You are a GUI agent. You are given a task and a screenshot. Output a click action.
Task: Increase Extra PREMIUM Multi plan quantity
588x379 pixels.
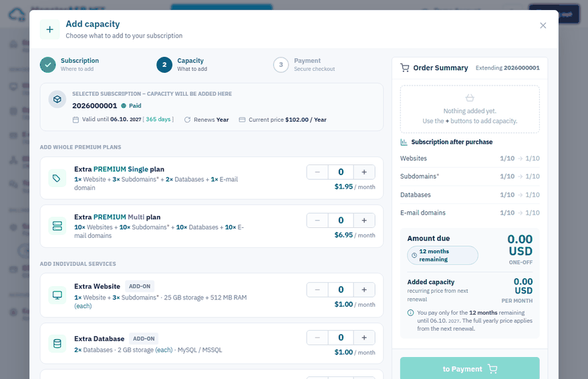(364, 221)
